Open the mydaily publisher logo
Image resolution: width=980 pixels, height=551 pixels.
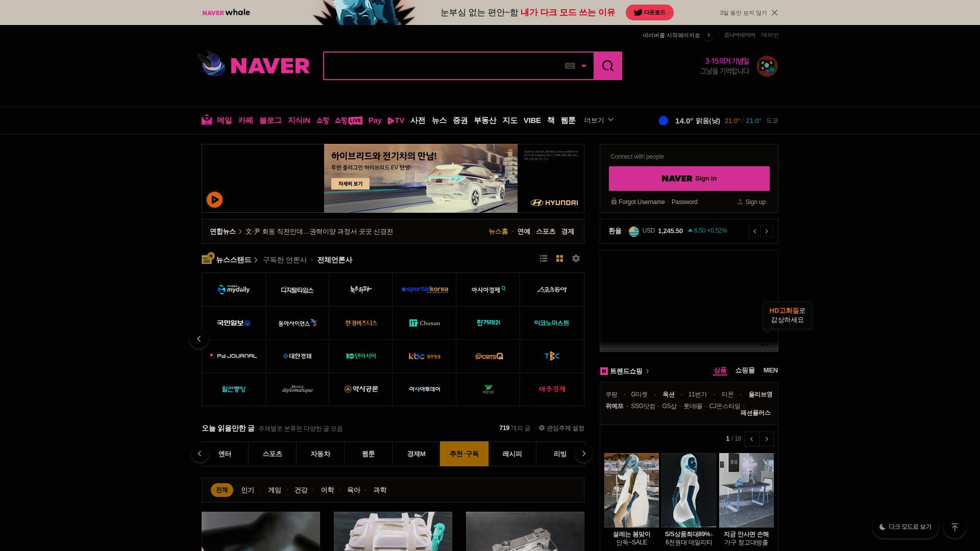coord(234,290)
